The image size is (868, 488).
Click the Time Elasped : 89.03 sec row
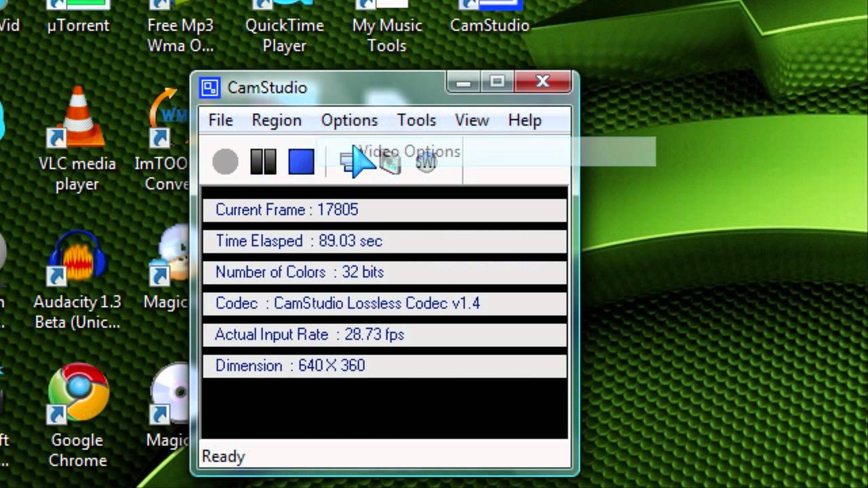click(x=384, y=241)
